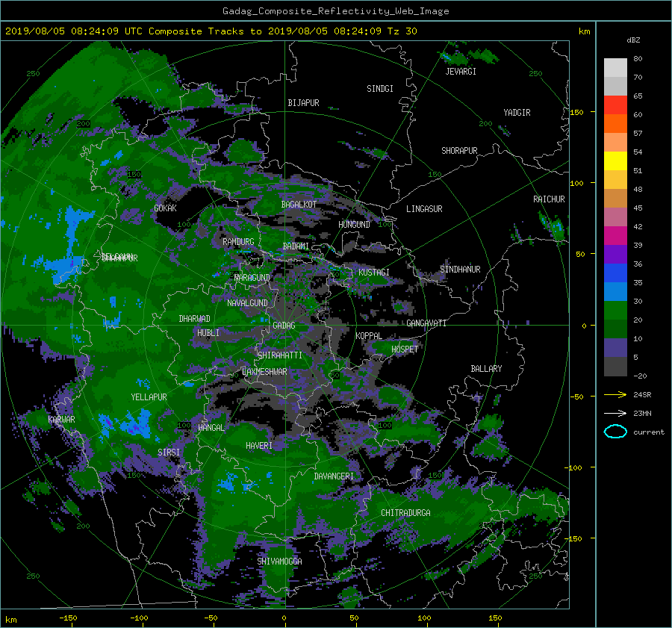Viewport: 672px width, 628px height.
Task: Click the BALLARY city label
Action: 486,369
